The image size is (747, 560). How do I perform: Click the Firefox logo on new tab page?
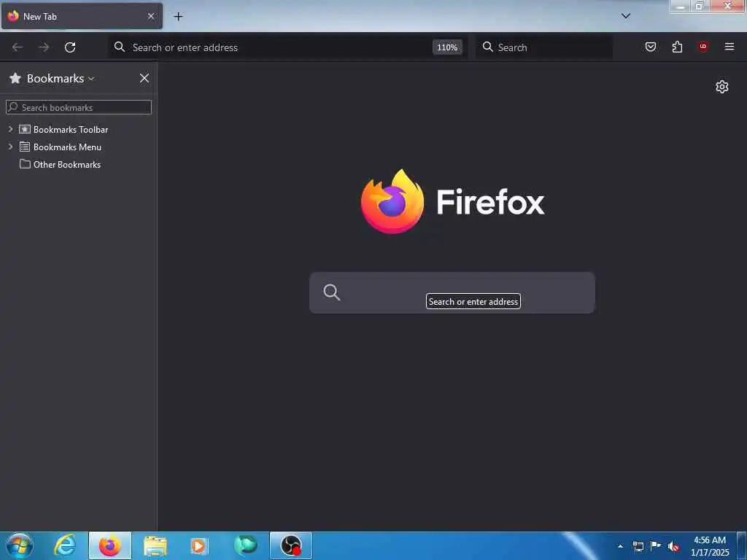point(392,201)
